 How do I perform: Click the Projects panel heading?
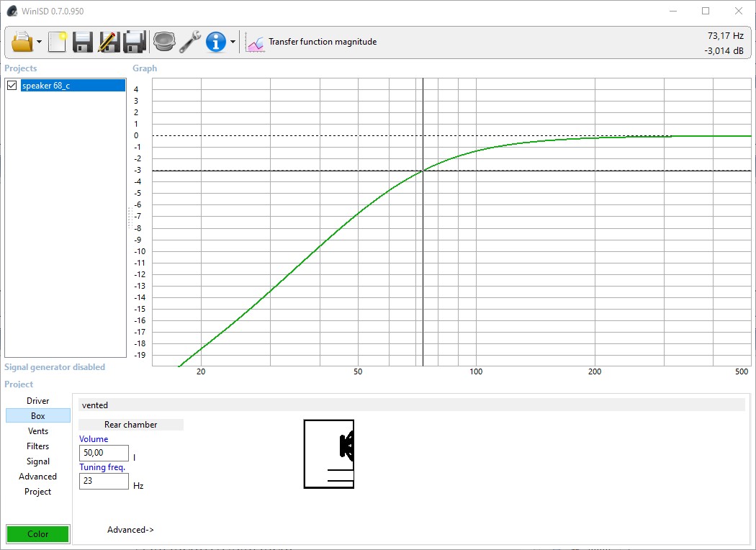pos(21,68)
